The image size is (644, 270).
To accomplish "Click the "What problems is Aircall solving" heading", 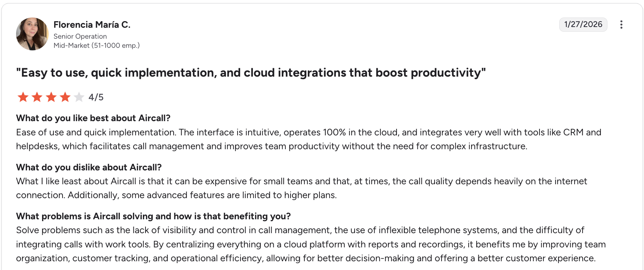I will (154, 216).
